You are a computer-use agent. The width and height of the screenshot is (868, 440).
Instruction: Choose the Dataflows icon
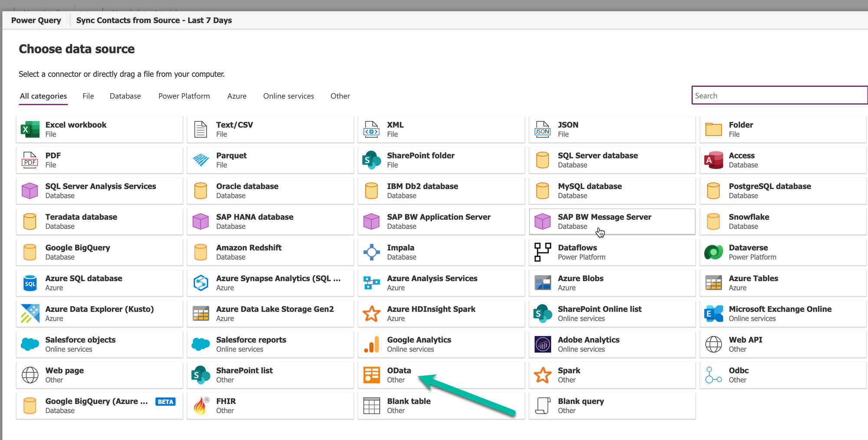click(542, 252)
